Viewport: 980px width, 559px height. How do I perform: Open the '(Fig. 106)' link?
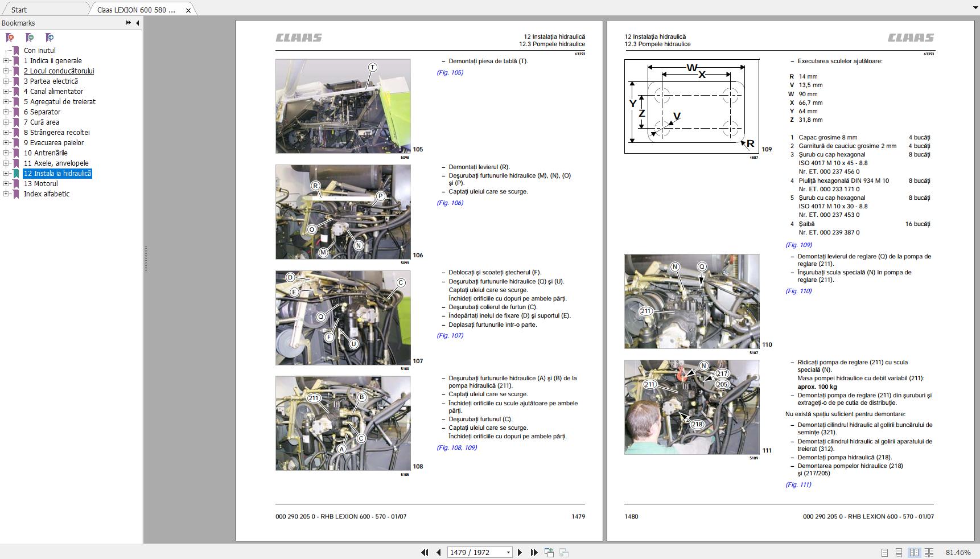click(450, 203)
